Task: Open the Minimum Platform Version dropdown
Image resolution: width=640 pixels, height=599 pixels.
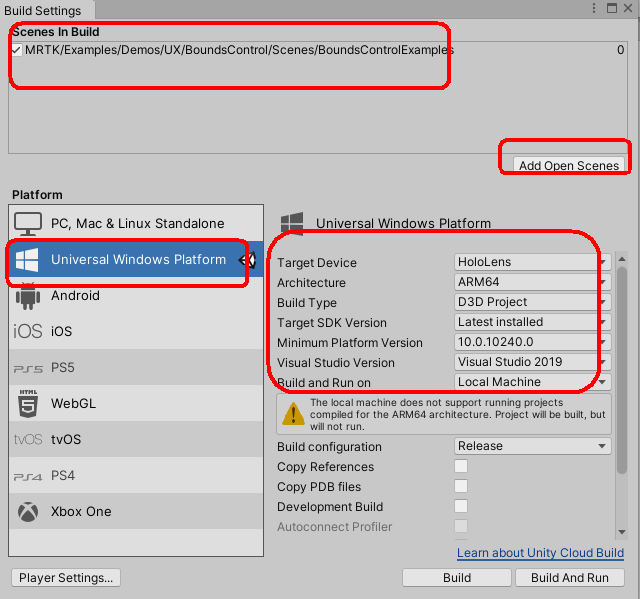Action: 532,342
